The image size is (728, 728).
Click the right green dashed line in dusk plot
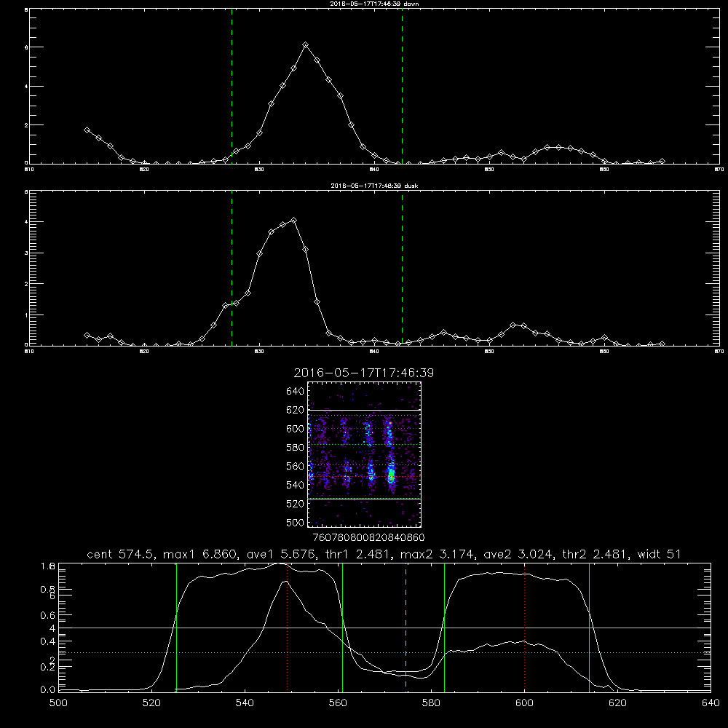(402, 269)
